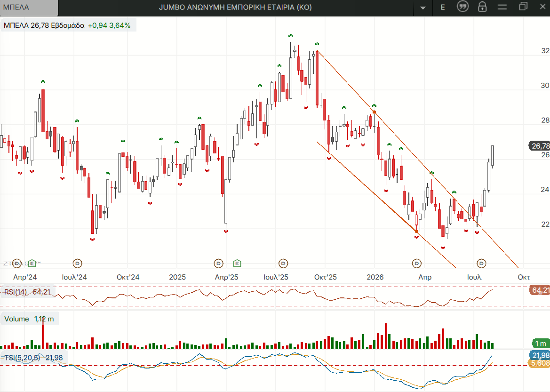Click the +0,94 3,64% change value
The image size is (550, 392).
point(109,25)
